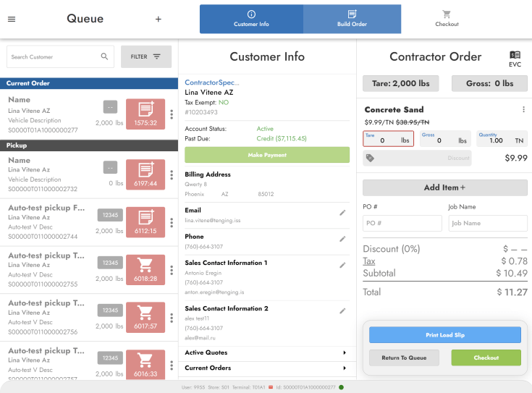Click the Return To Queue button
Image resolution: width=532 pixels, height=393 pixels.
[x=404, y=358]
